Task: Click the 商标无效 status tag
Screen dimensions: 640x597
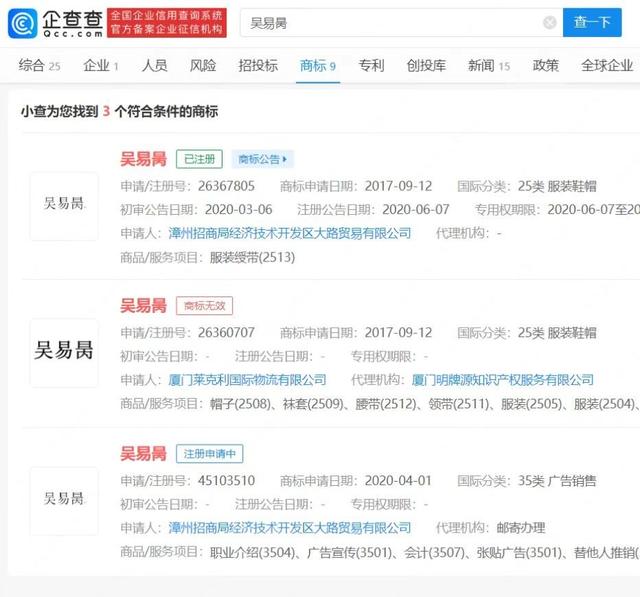Action: 204,306
